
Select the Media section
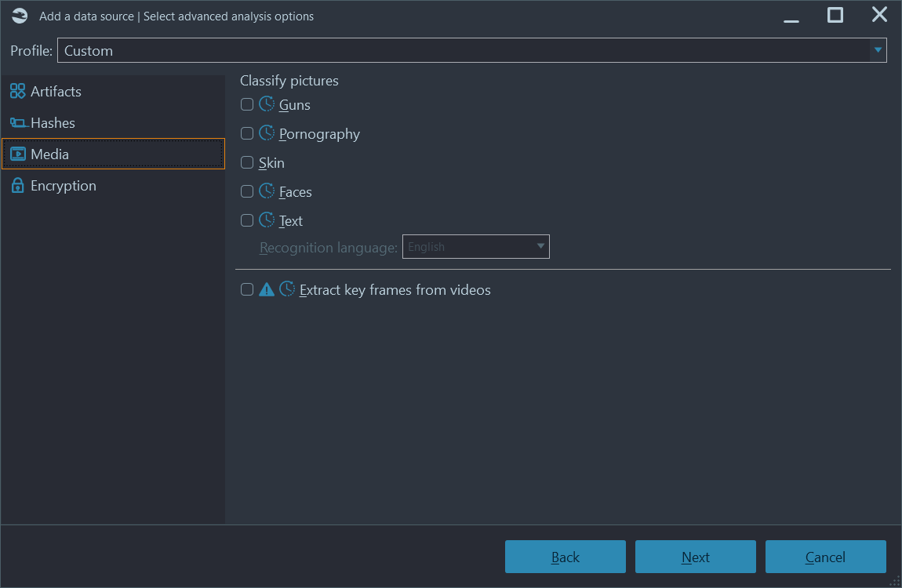(113, 154)
